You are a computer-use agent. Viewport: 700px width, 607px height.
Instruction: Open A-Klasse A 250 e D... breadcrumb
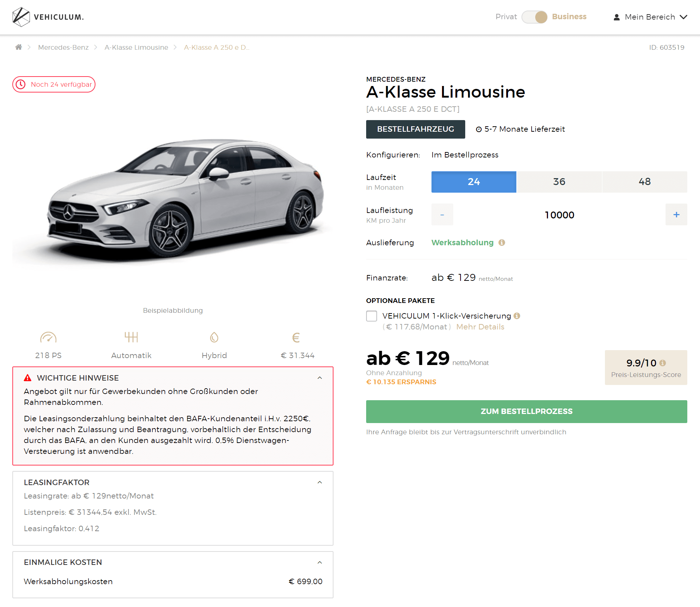[x=217, y=48]
